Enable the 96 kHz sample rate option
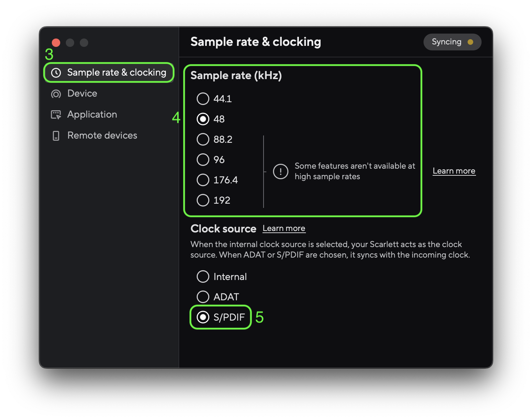 coord(203,160)
